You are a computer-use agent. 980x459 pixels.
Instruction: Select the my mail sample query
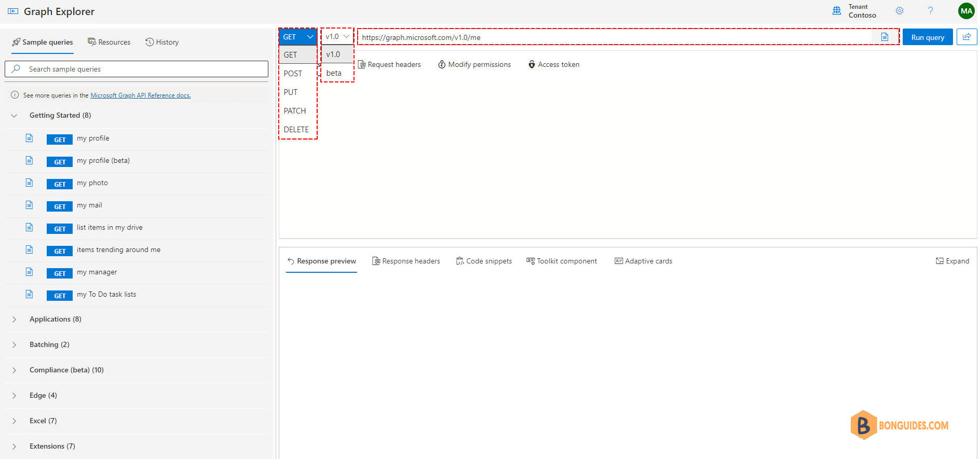click(137, 206)
